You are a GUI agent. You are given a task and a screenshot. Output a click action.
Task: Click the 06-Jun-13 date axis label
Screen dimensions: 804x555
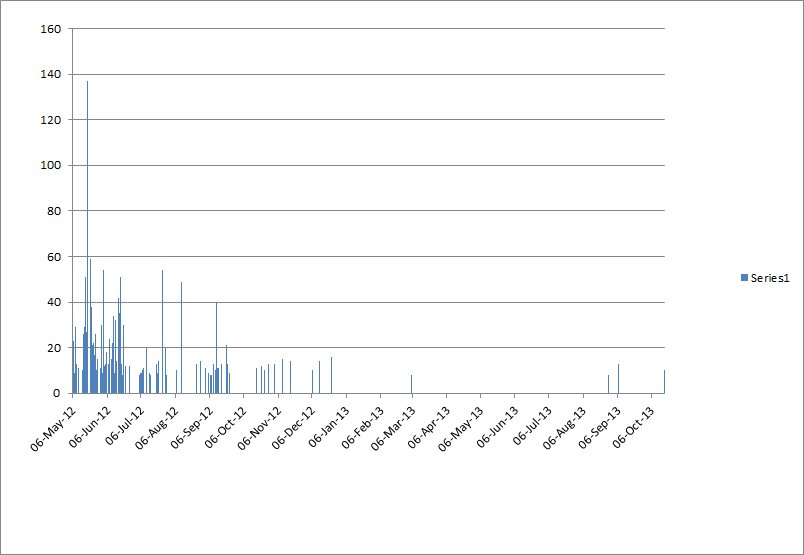click(x=497, y=426)
